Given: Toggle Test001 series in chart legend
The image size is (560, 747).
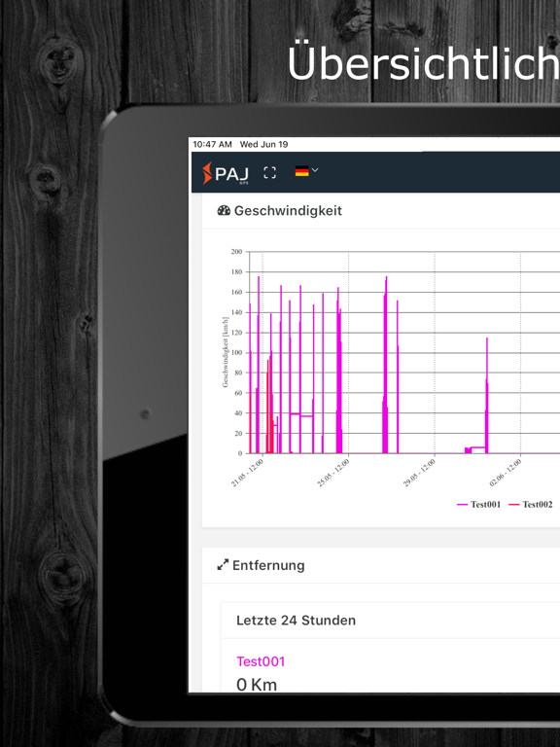Looking at the screenshot, I should pyautogui.click(x=478, y=505).
